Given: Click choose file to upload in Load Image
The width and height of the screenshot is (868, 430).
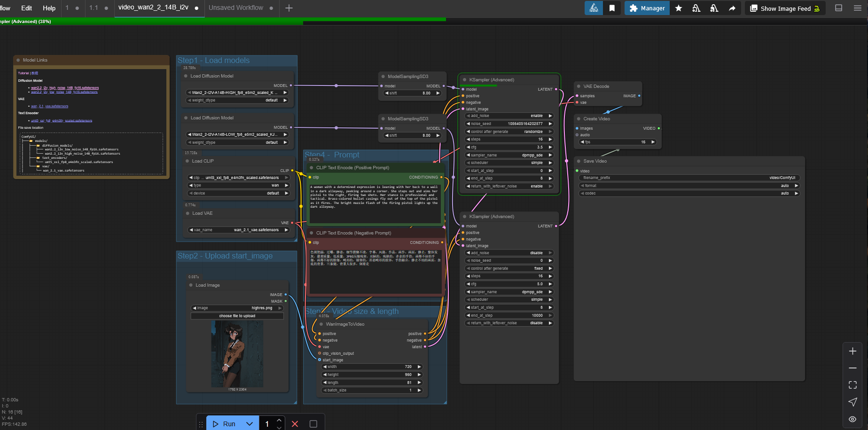Looking at the screenshot, I should click(237, 315).
